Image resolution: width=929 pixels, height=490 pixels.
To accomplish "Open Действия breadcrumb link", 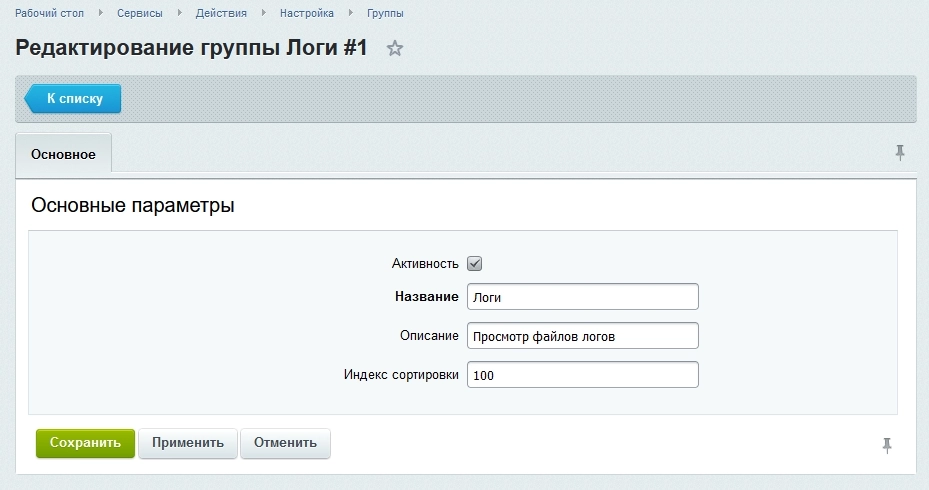I will [x=221, y=13].
